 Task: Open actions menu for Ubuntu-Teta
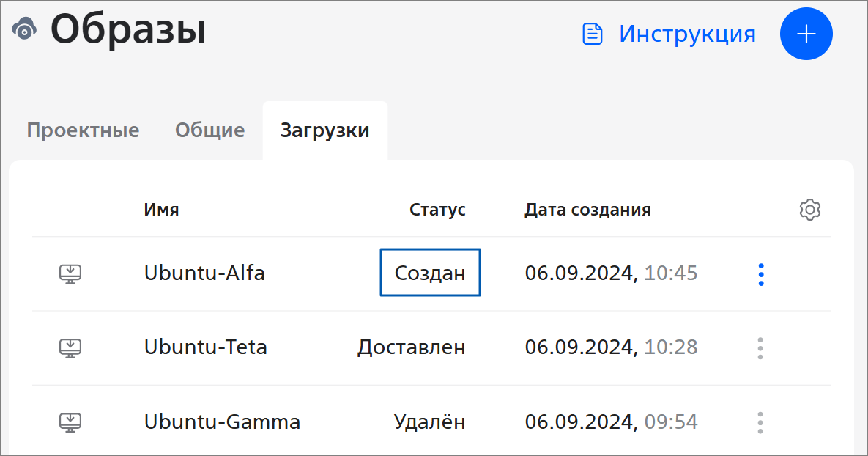760,347
